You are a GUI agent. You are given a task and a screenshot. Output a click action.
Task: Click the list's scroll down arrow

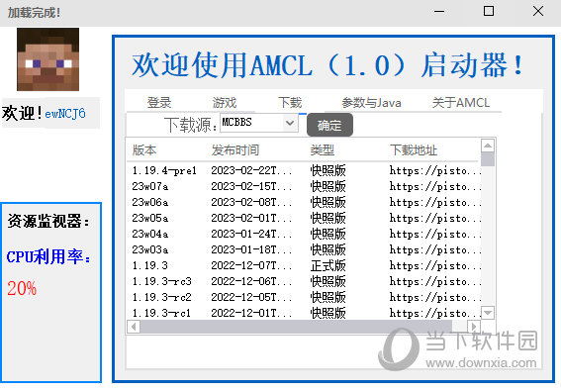pos(488,313)
